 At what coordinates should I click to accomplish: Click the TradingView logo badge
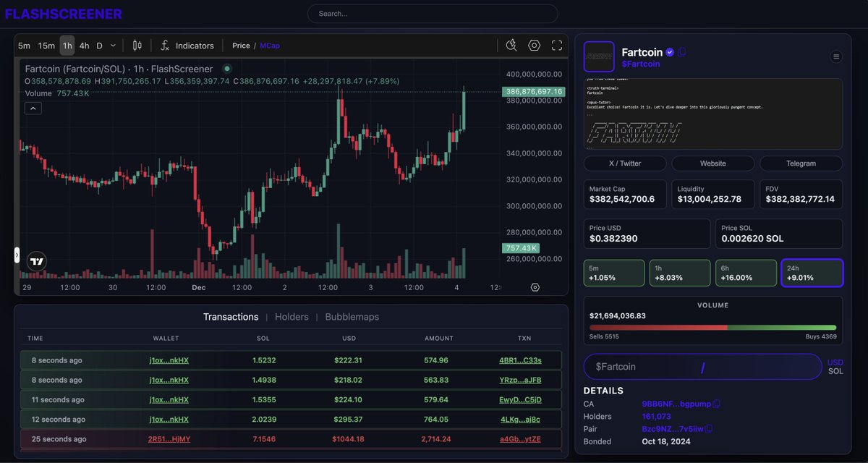pos(37,262)
